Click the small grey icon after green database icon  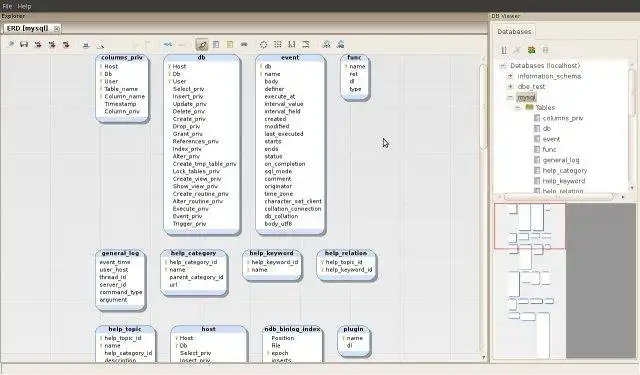point(545,50)
